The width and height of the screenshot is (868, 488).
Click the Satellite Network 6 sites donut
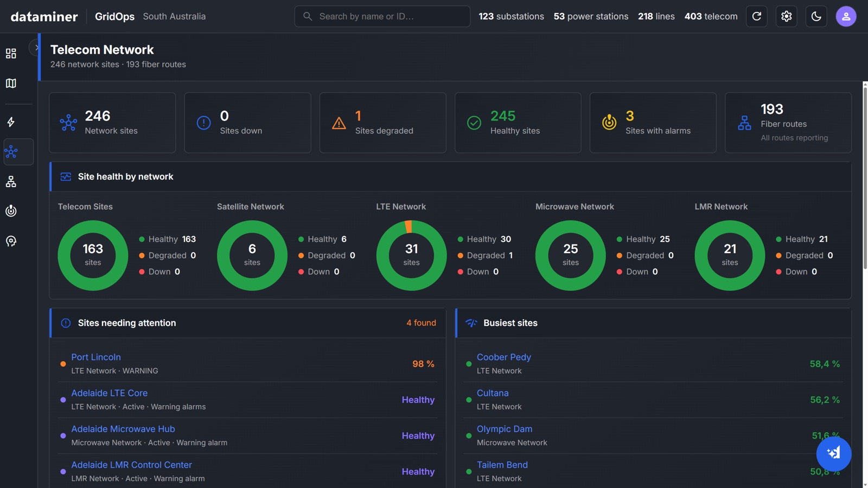252,255
